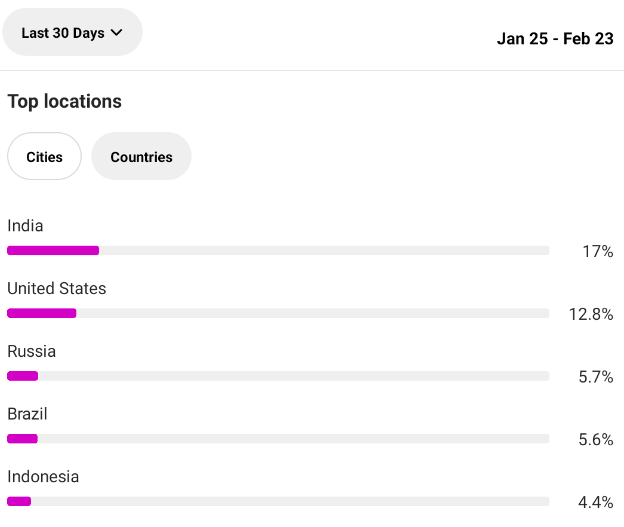Click the United States label
The height and width of the screenshot is (527, 624).
tap(57, 289)
